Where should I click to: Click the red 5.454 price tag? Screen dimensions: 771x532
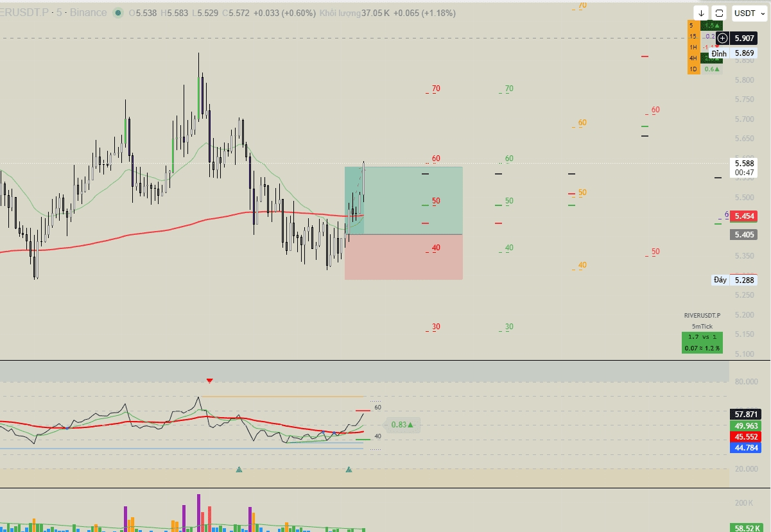click(x=745, y=216)
